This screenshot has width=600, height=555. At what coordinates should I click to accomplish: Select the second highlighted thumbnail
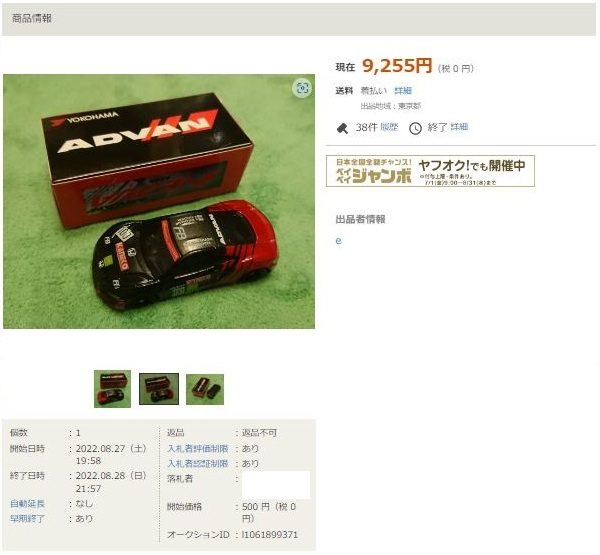coord(159,388)
